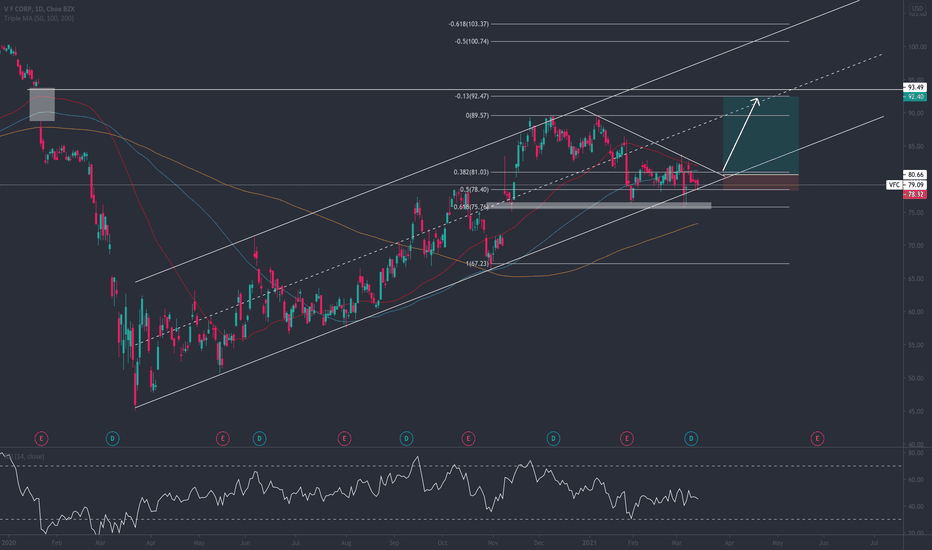Select the green profit zone of the long position
This screenshot has height=550, width=932.
coord(761,136)
